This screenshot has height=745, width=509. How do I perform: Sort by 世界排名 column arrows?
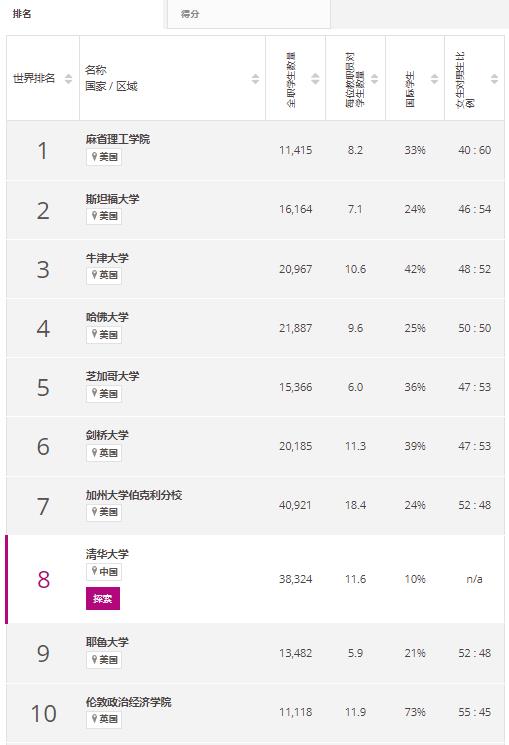[x=68, y=79]
